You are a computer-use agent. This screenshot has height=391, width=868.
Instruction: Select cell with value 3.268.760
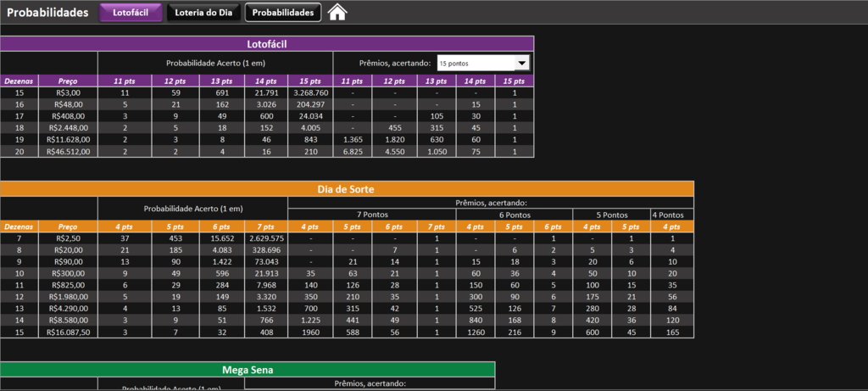(310, 92)
